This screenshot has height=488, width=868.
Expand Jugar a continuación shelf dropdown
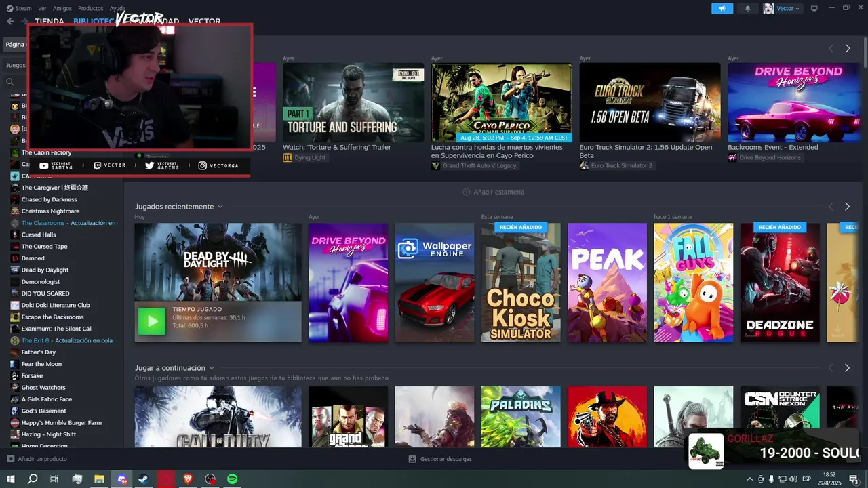212,368
